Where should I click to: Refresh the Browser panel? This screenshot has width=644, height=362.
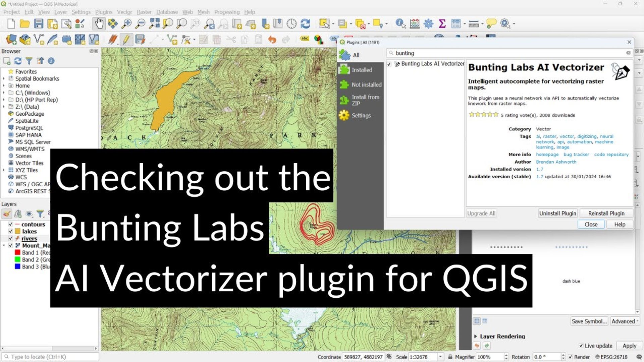[18, 61]
